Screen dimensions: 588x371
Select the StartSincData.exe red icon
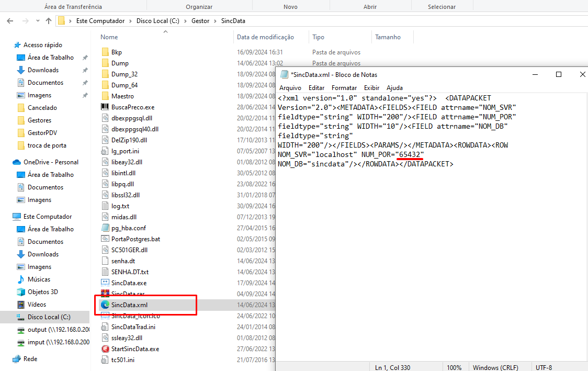click(x=105, y=348)
